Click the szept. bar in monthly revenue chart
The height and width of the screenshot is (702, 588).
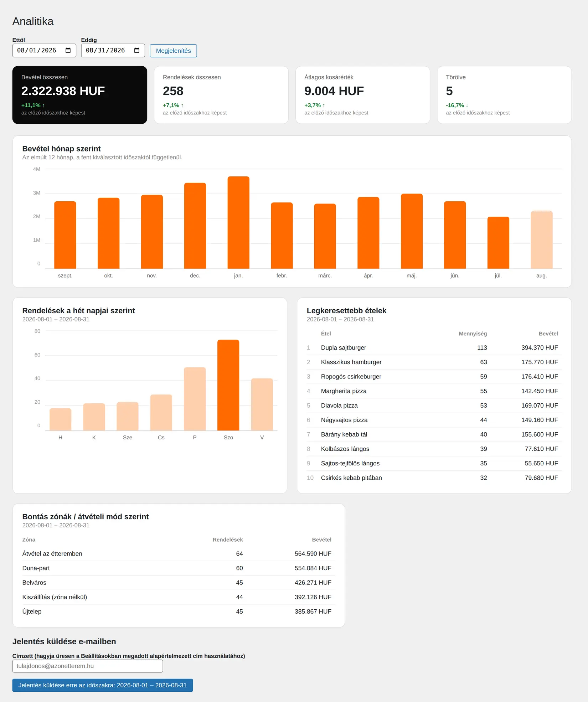click(x=65, y=235)
